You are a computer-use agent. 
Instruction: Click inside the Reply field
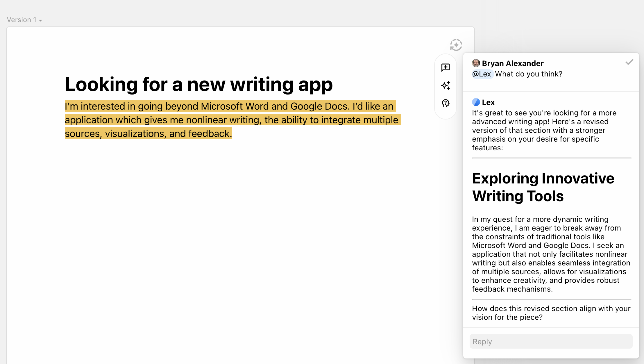[551, 341]
